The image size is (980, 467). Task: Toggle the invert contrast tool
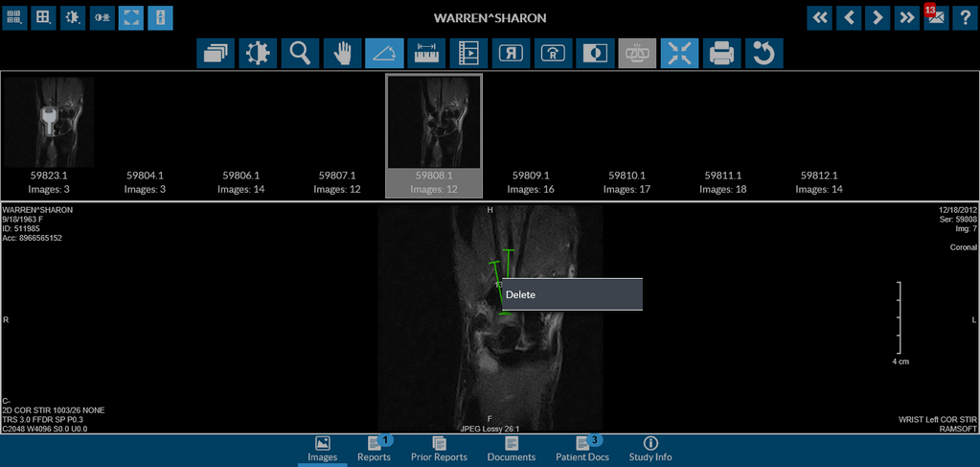(x=595, y=54)
